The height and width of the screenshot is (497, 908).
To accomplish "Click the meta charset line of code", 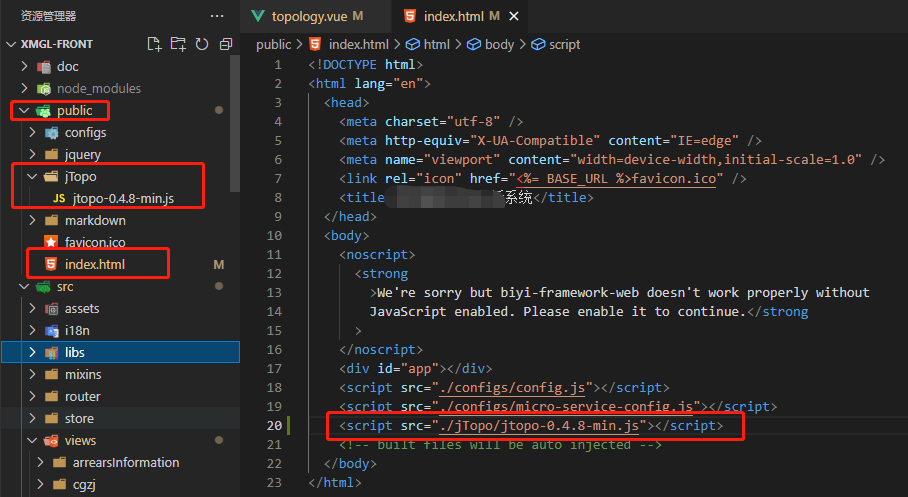I will click(x=431, y=121).
